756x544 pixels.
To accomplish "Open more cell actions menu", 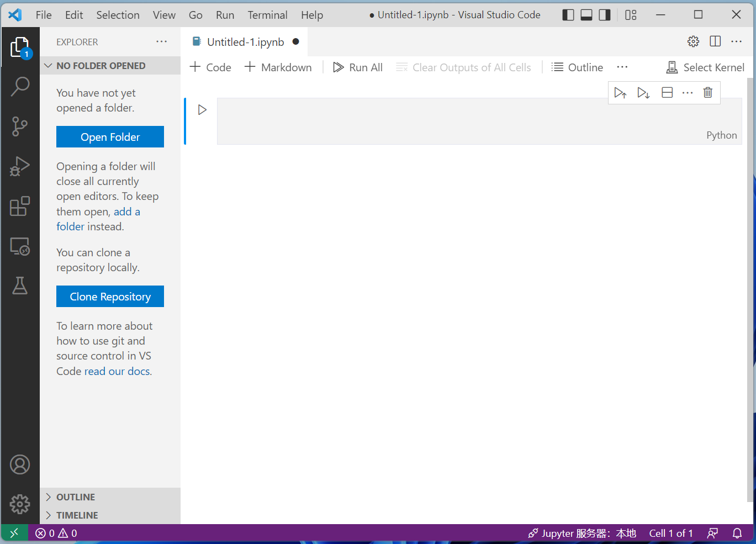I will (688, 93).
